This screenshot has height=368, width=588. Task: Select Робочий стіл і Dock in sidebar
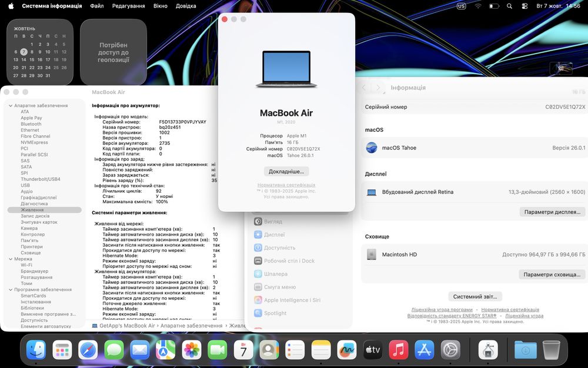(x=284, y=261)
